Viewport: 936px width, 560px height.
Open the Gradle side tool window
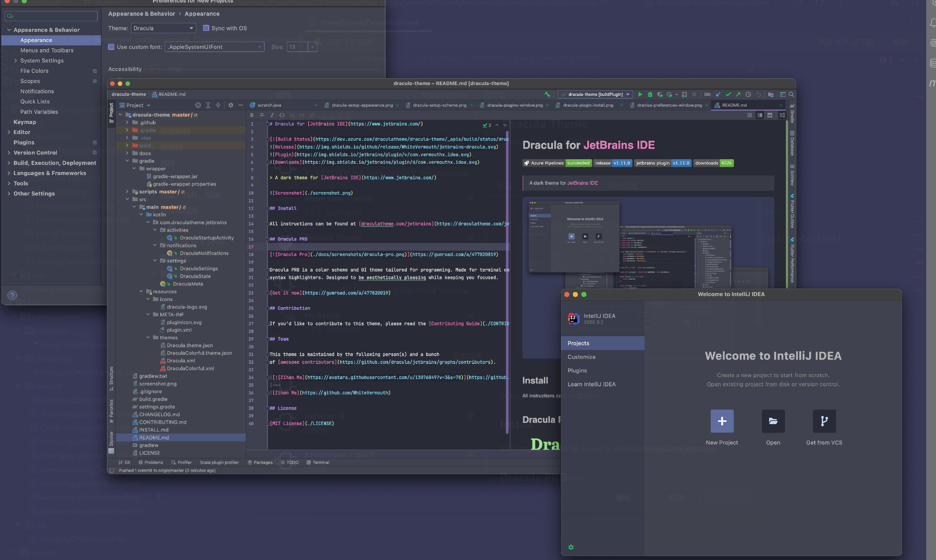click(792, 113)
